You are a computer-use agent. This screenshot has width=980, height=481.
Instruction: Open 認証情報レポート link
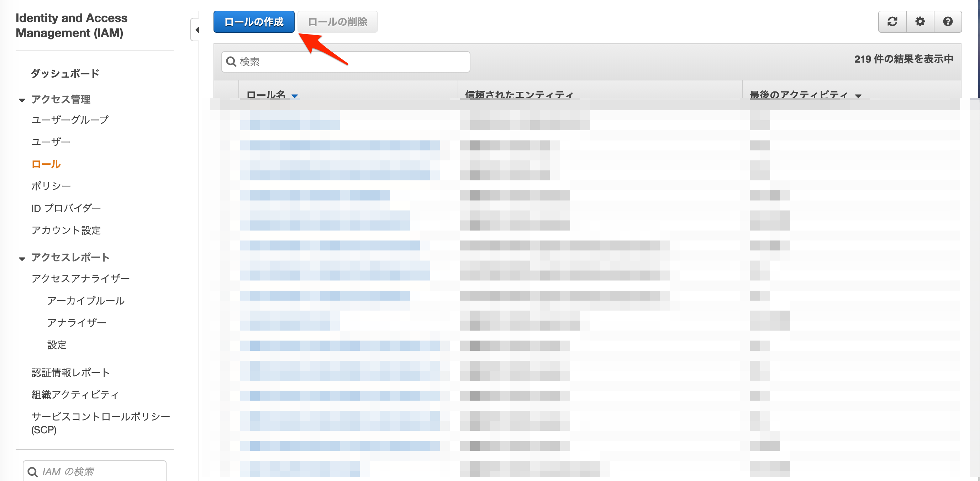point(70,372)
